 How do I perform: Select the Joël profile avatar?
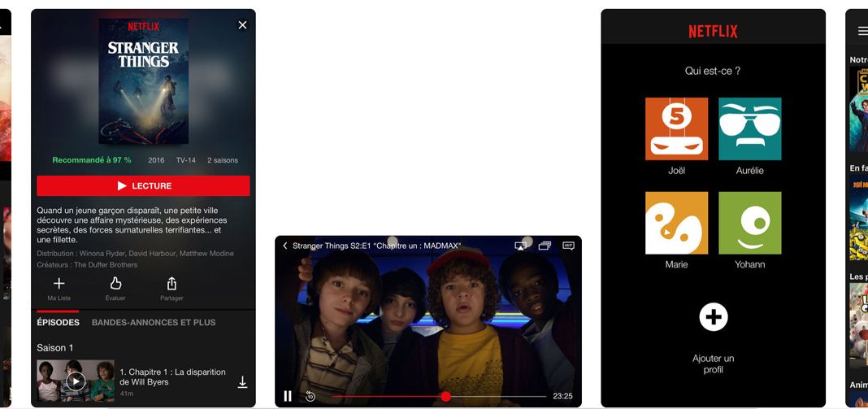pos(676,128)
